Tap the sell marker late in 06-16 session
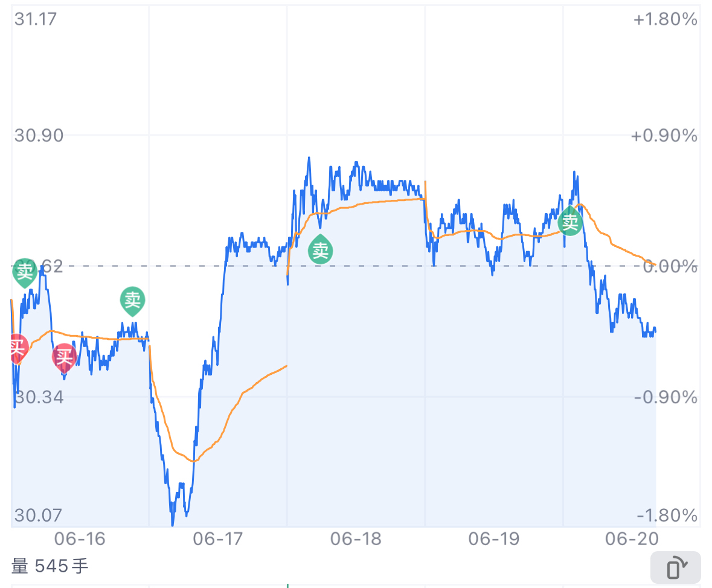This screenshot has height=588, width=712. [133, 301]
